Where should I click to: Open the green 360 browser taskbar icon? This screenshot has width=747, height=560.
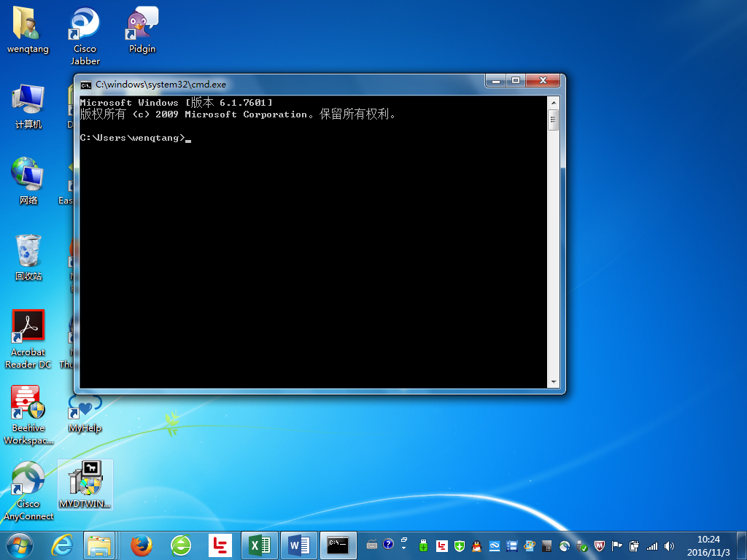181,545
